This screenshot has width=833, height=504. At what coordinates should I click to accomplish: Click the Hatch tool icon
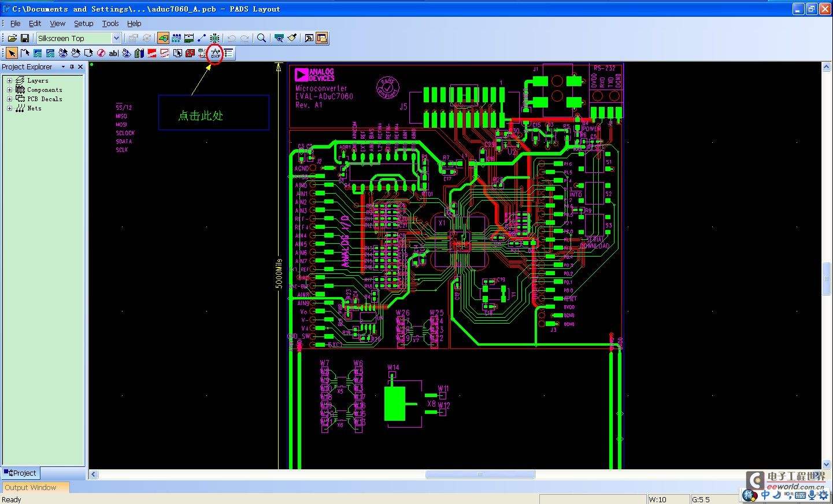point(190,53)
